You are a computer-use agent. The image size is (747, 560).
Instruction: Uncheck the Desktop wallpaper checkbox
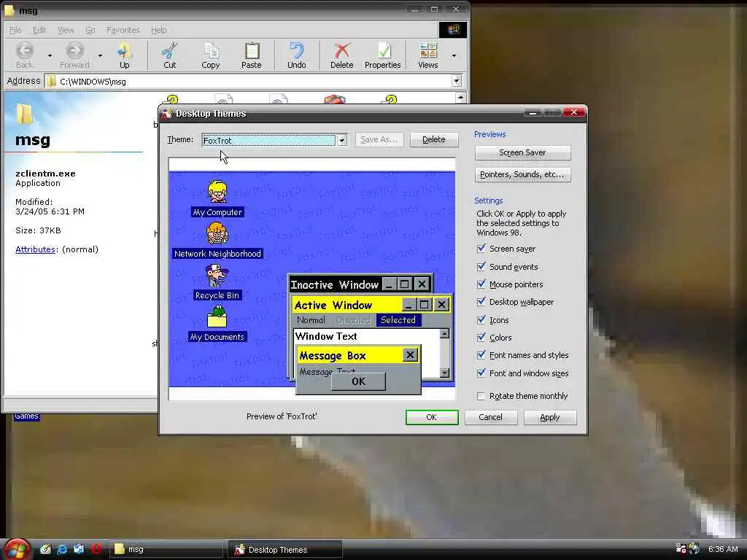(x=481, y=302)
